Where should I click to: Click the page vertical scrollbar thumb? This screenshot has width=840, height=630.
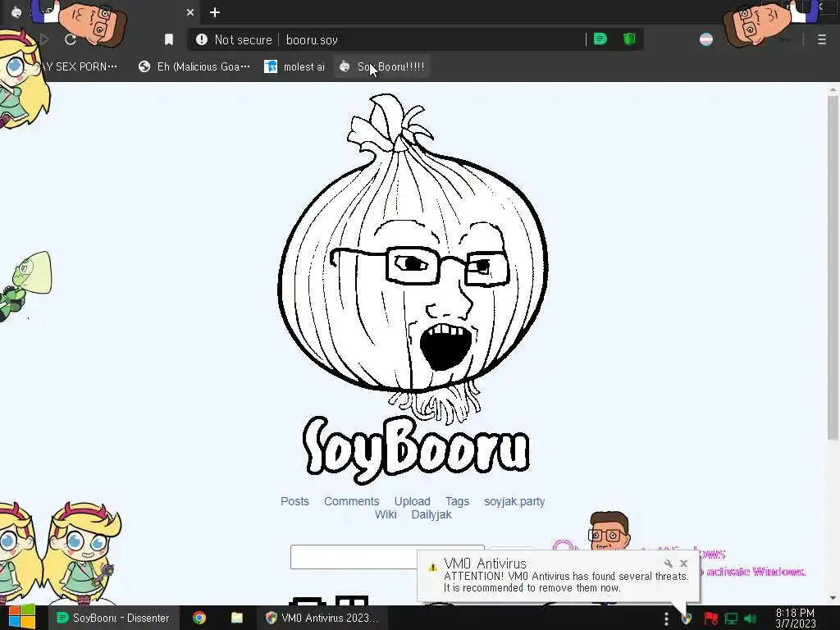tap(833, 268)
